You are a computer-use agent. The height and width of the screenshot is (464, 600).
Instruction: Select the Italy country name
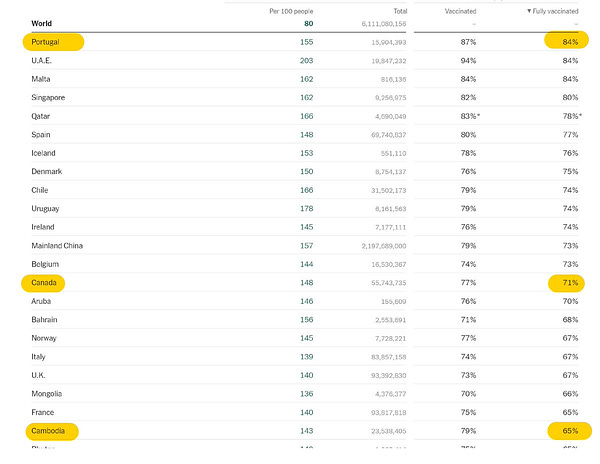coord(38,357)
